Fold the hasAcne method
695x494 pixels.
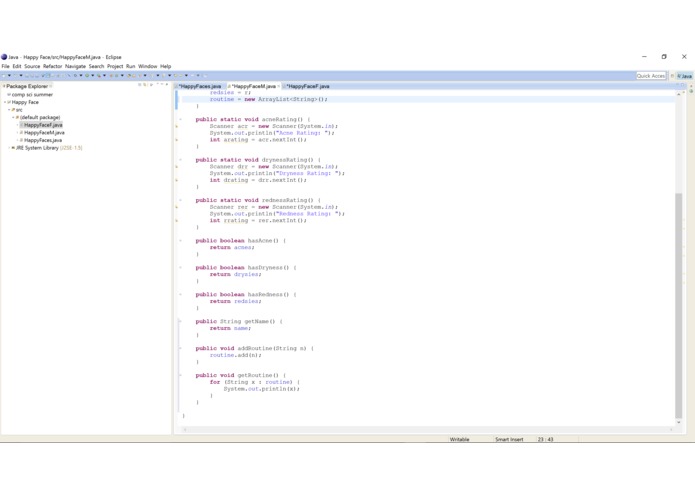pos(180,241)
